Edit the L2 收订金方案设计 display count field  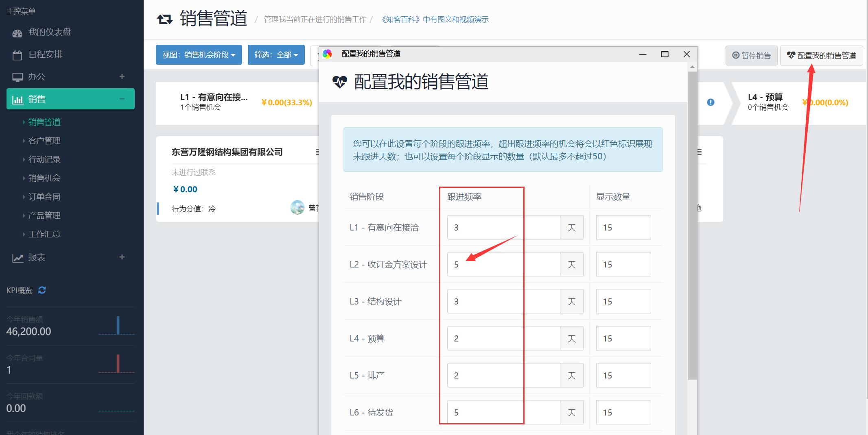(623, 264)
